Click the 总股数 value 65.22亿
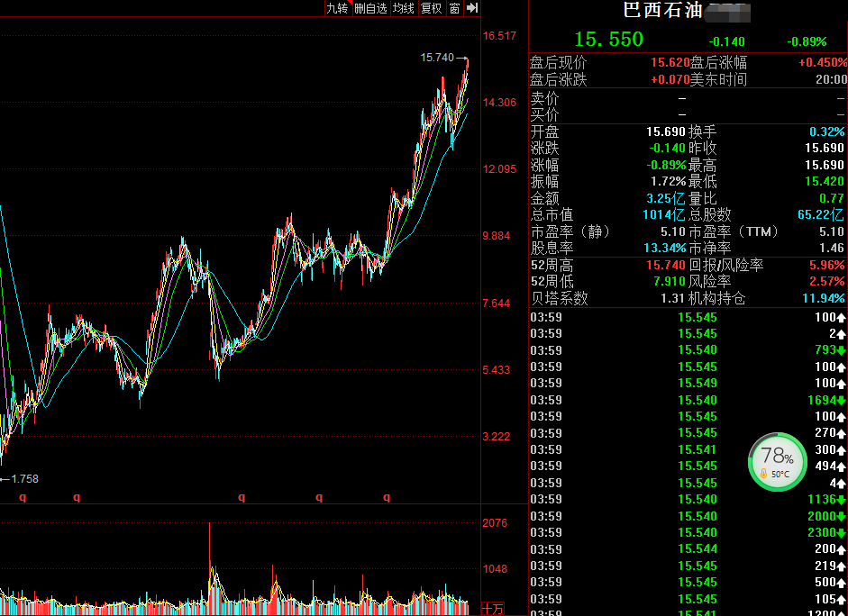This screenshot has width=848, height=616. coord(820,215)
